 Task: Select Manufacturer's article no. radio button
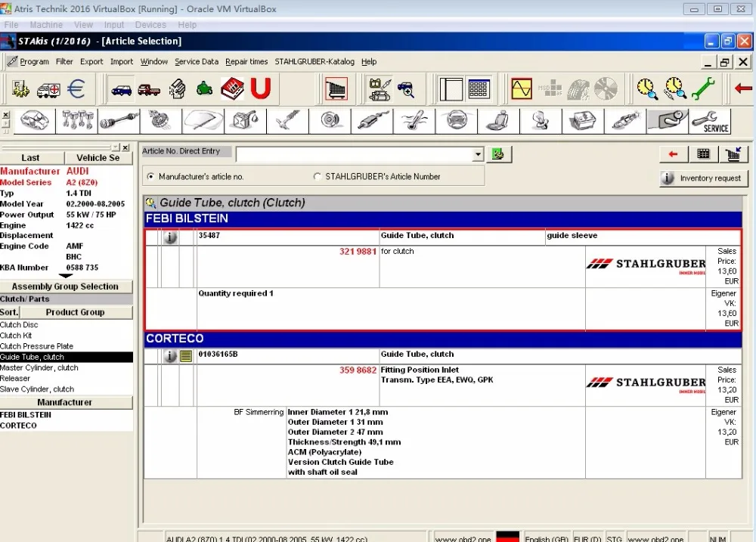click(151, 177)
